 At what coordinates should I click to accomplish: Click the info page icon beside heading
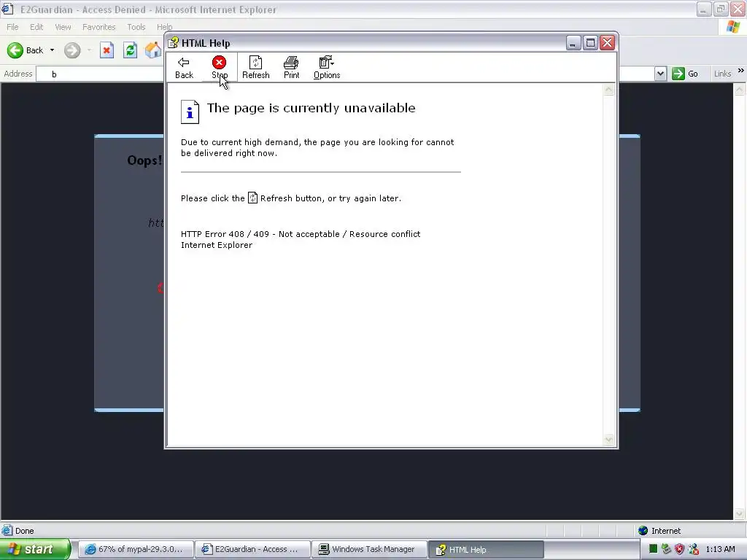190,112
